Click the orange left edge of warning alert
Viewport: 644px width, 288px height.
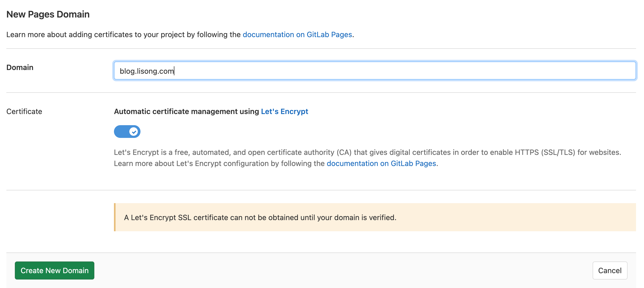click(115, 217)
